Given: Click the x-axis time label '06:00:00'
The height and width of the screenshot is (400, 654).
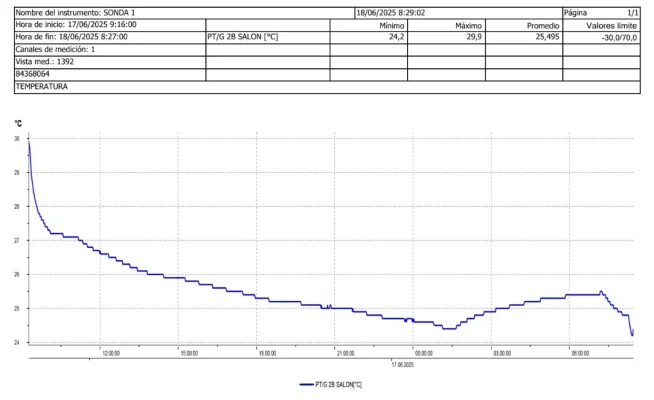Looking at the screenshot, I should (x=580, y=353).
